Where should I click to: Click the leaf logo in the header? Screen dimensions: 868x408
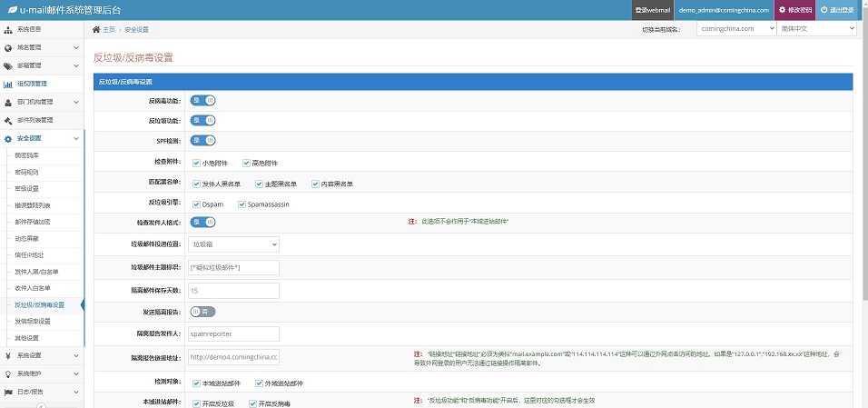(12, 10)
